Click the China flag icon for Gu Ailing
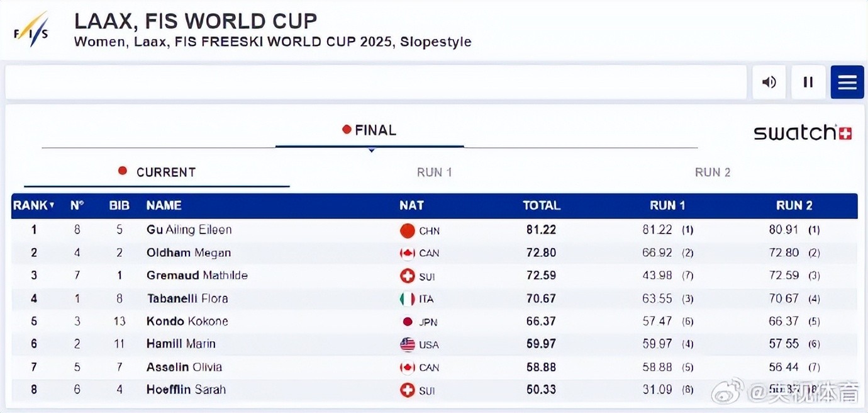This screenshot has width=868, height=413. pyautogui.click(x=408, y=230)
